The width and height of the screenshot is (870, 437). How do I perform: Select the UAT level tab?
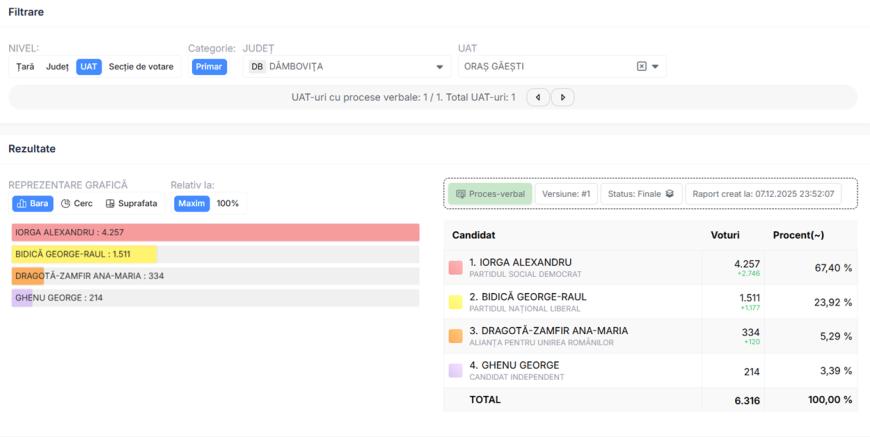click(x=89, y=67)
